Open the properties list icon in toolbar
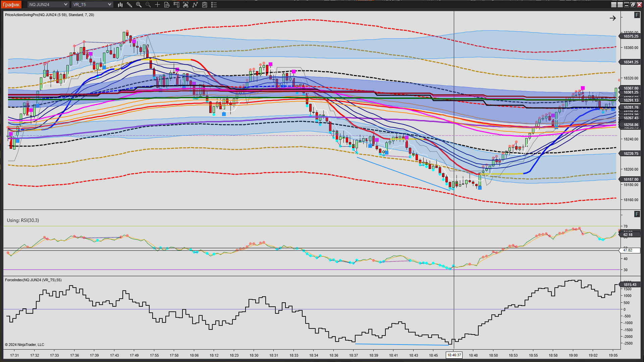 (214, 5)
